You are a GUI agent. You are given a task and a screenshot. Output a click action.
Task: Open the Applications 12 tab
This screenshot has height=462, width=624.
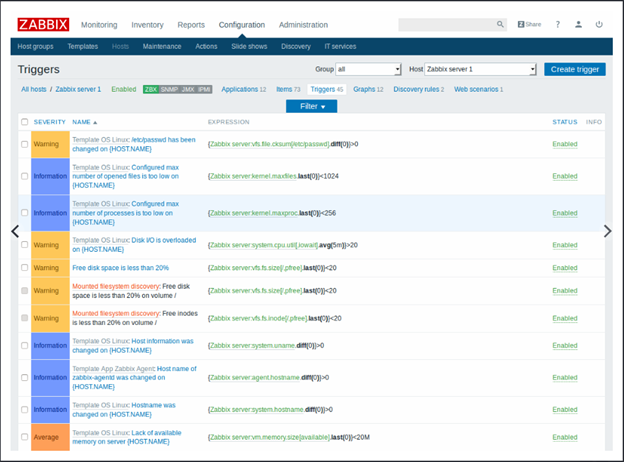(x=244, y=90)
